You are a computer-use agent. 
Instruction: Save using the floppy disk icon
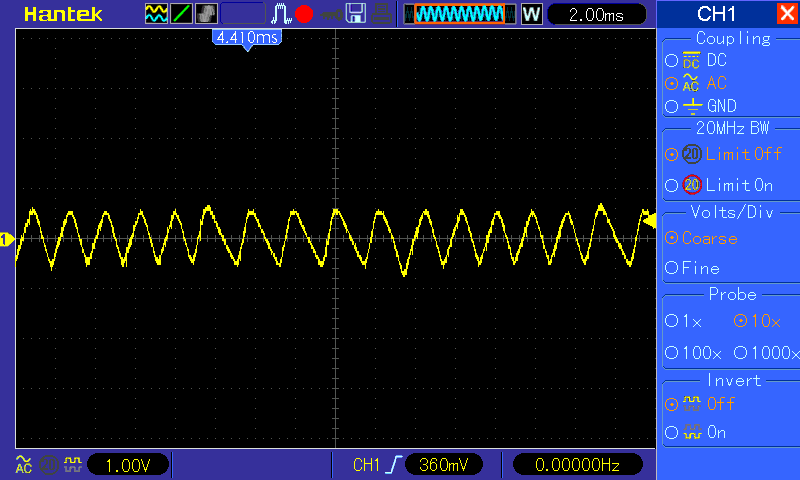pos(356,14)
